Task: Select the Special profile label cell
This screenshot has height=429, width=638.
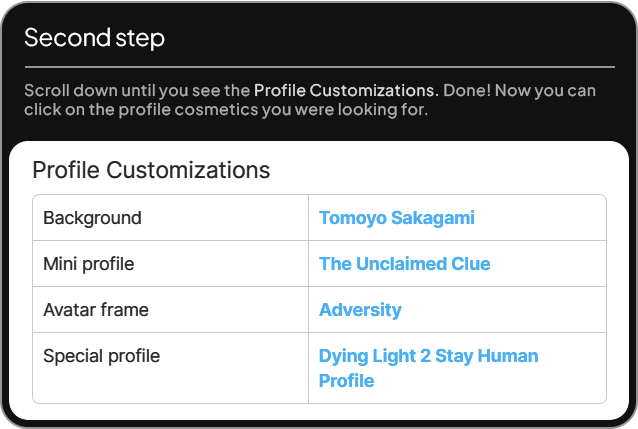Action: (x=101, y=356)
